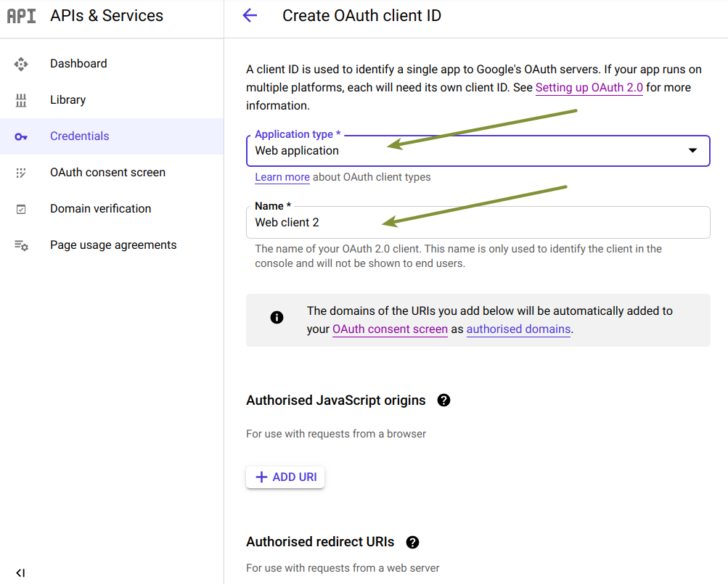This screenshot has height=584, width=728.
Task: Click the Page usage agreements icon
Action: [21, 245]
